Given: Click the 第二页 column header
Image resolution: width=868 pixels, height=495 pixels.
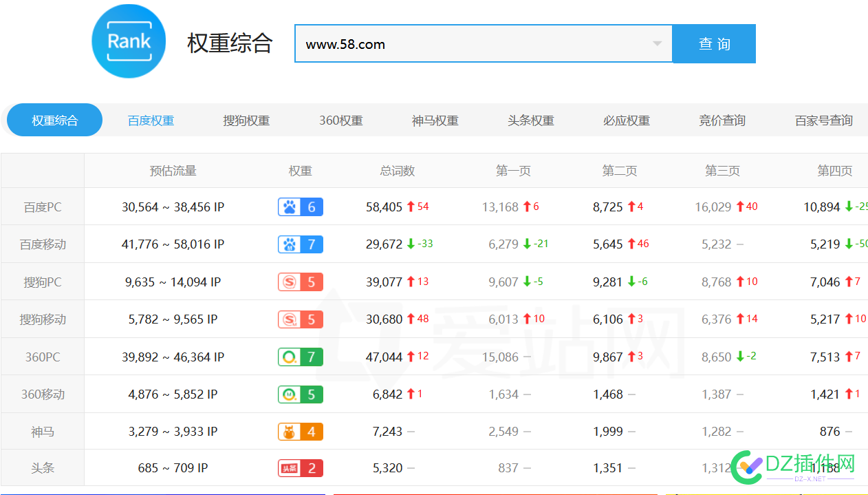Looking at the screenshot, I should [620, 171].
